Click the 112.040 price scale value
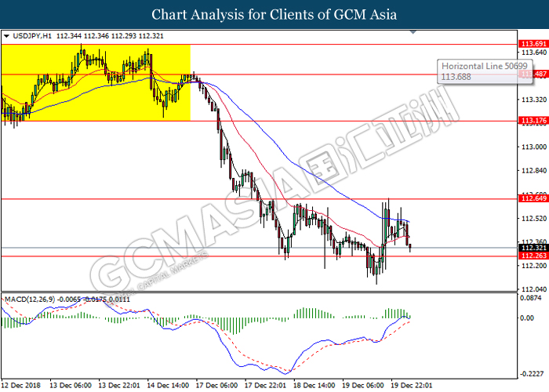Screen dimensions: 549x392 tap(534, 289)
